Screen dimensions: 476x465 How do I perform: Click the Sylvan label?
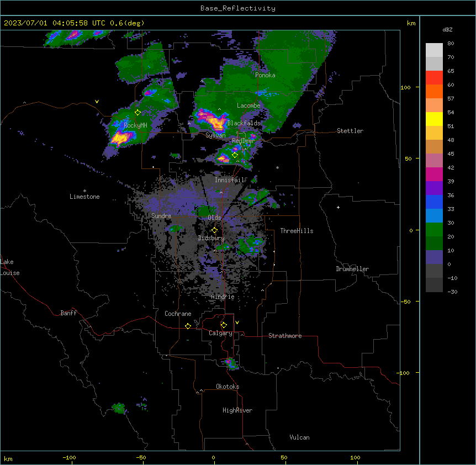point(215,135)
